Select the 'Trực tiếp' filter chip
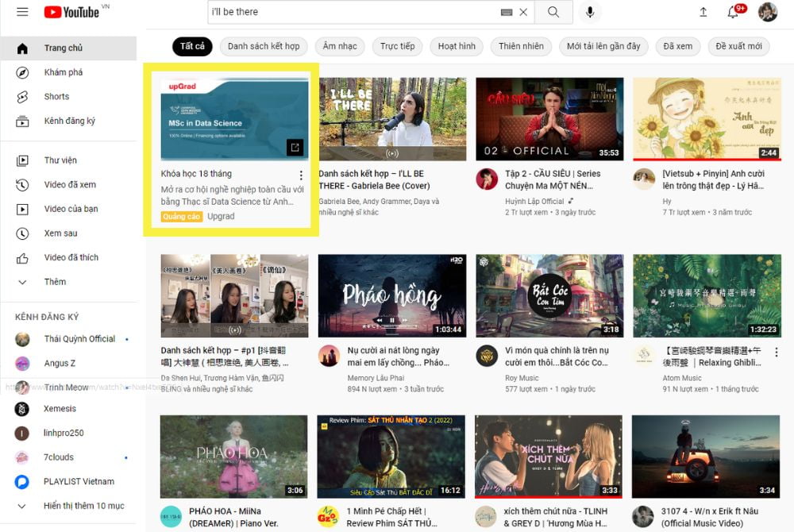Viewport: 794px width, 532px height. click(x=397, y=46)
